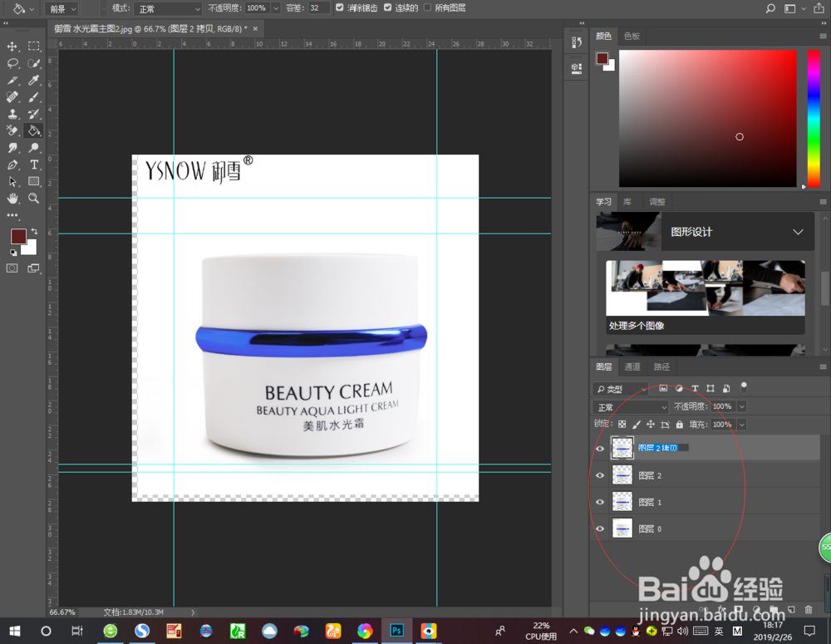Open opacity dropdown arrow in options bar
The height and width of the screenshot is (644, 831).
click(x=276, y=8)
